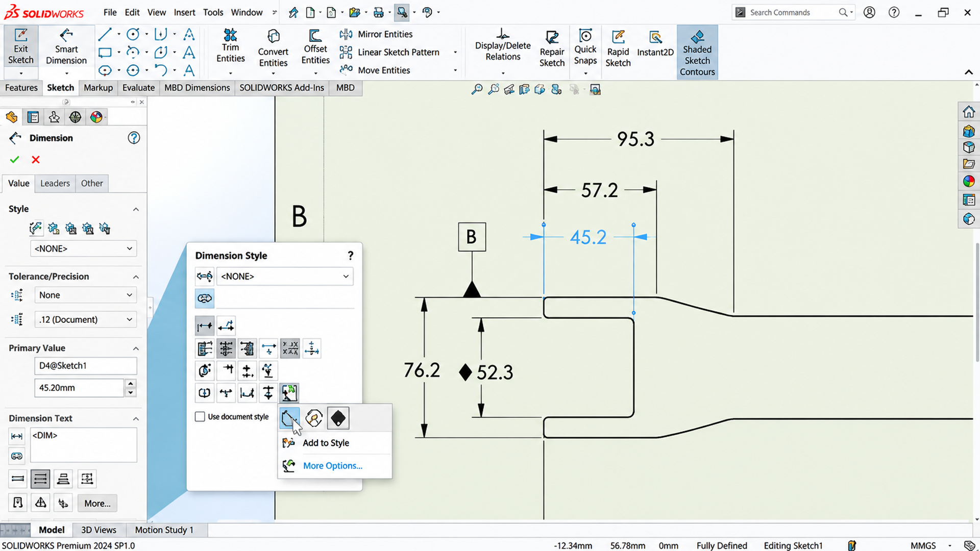
Task: Open Appearances color ball in task pane
Action: 969,181
